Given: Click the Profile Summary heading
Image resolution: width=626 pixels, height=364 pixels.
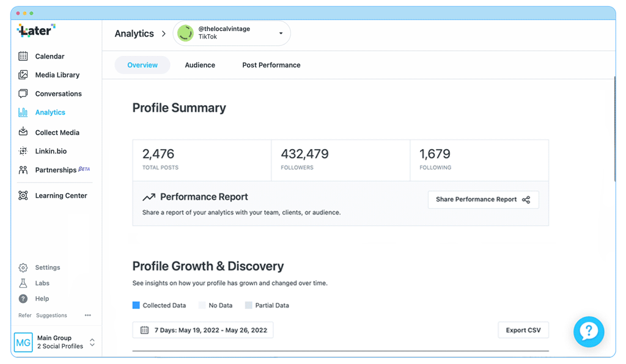Looking at the screenshot, I should click(179, 107).
